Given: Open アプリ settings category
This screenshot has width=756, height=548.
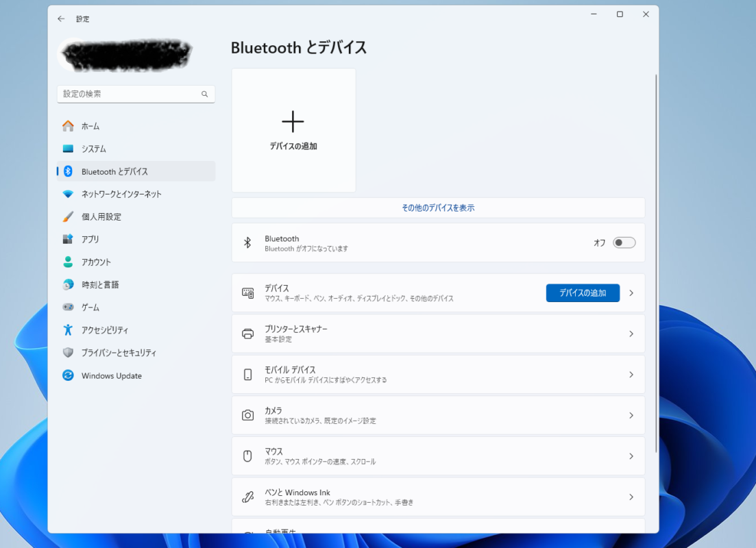Looking at the screenshot, I should 136,239.
